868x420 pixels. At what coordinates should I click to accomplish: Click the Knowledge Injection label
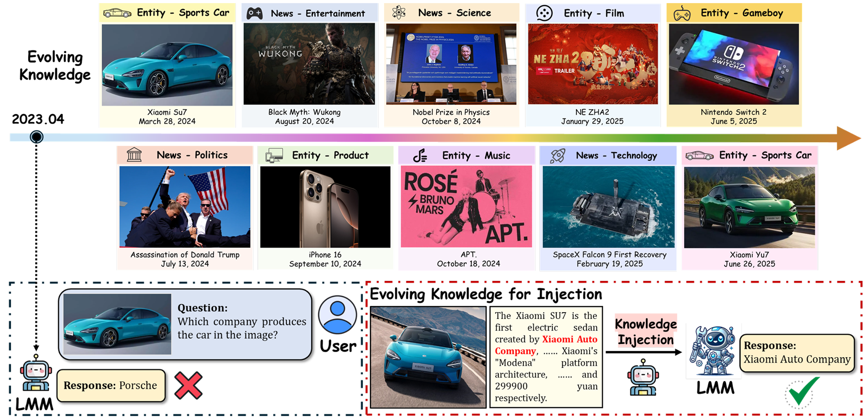coord(645,331)
